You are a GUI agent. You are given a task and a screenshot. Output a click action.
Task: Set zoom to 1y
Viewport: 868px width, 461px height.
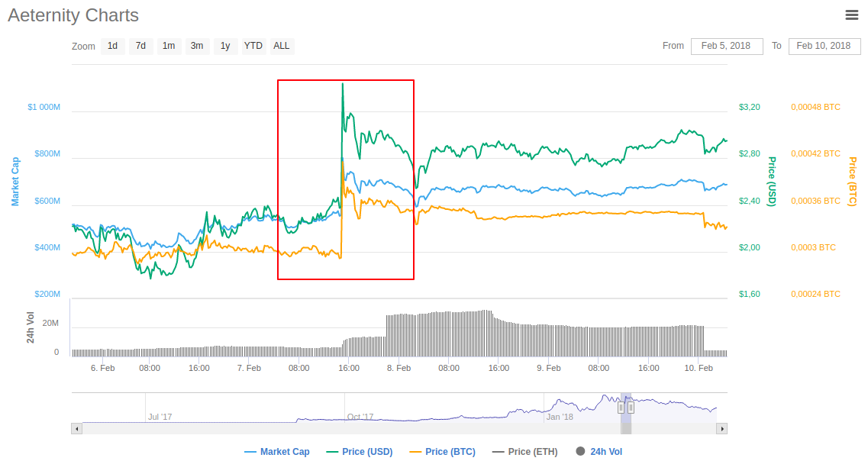coord(225,46)
